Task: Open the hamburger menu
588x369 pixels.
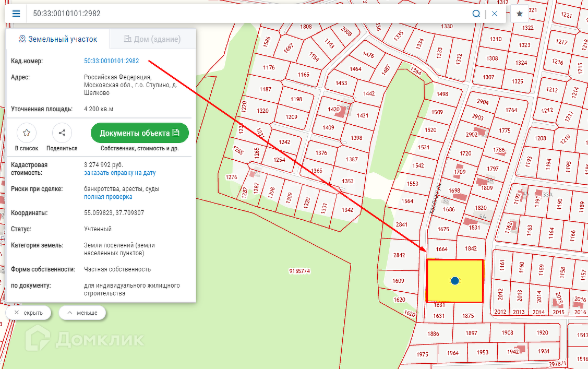Action: pos(16,14)
